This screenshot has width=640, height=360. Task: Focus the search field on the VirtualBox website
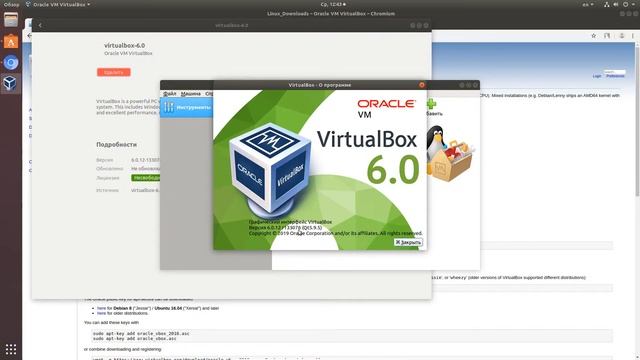click(614, 72)
